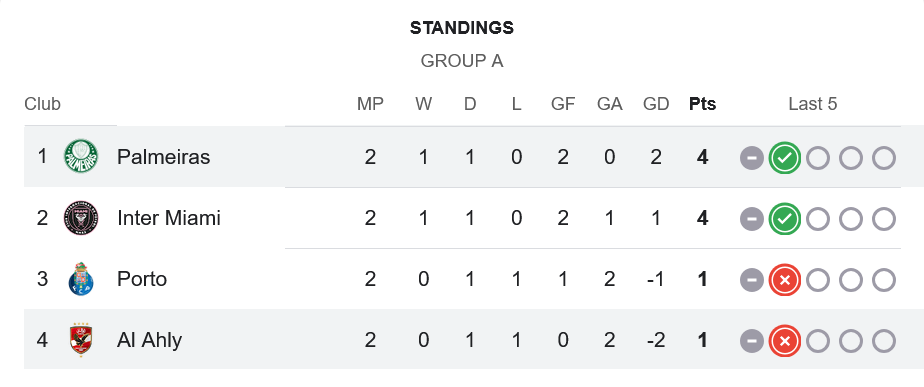924x387 pixels.
Task: Click the Club column header
Action: [x=42, y=104]
